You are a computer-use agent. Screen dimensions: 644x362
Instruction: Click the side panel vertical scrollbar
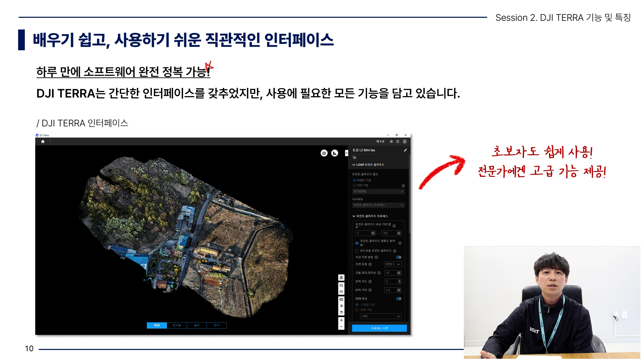tap(409, 194)
